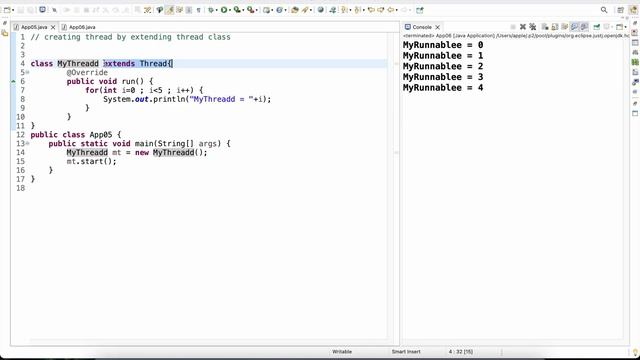This screenshot has width=640, height=360.
Task: Toggle Show Console on Standard Out Change
Action: [574, 27]
